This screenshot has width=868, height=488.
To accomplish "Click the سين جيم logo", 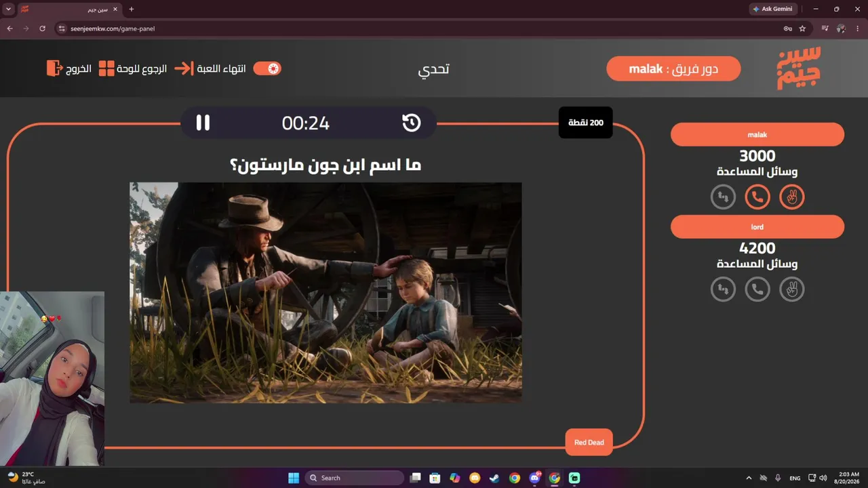I will [798, 68].
